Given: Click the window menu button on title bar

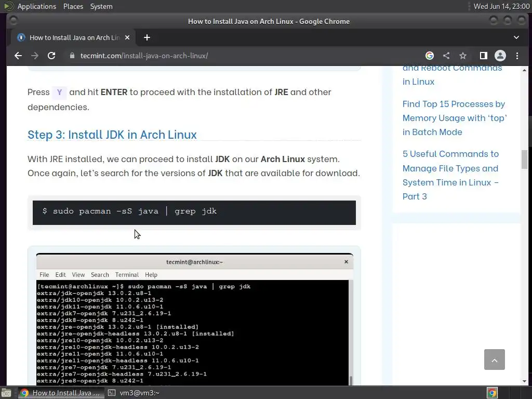Looking at the screenshot, I should pyautogui.click(x=13, y=21).
